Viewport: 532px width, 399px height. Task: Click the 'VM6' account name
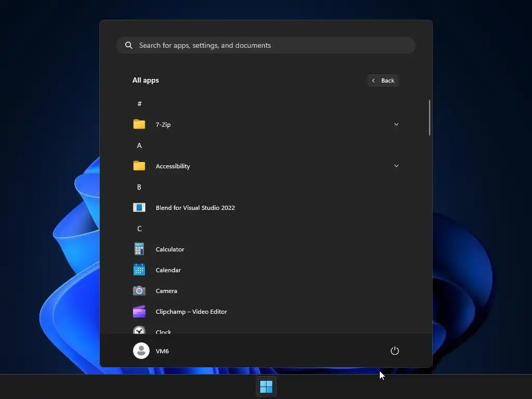(162, 351)
